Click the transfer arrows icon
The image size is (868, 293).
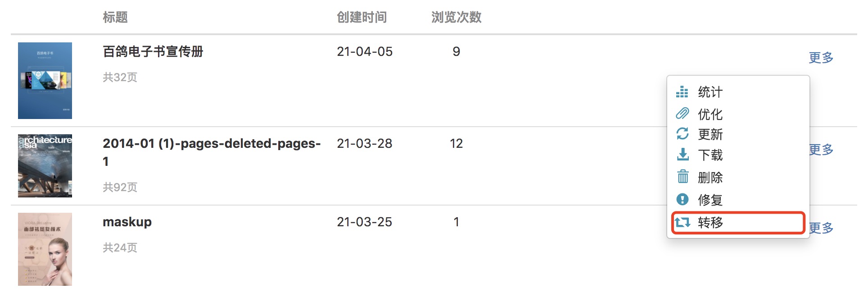point(682,222)
